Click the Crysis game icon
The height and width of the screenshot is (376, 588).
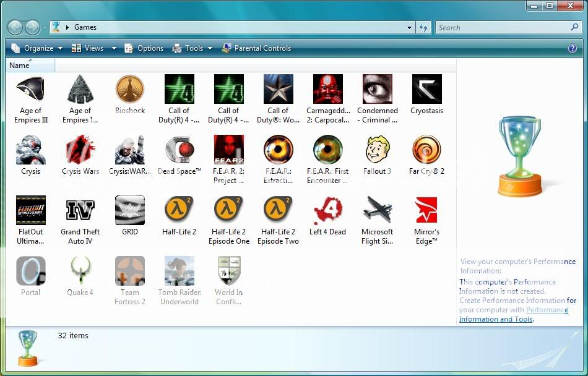click(30, 150)
